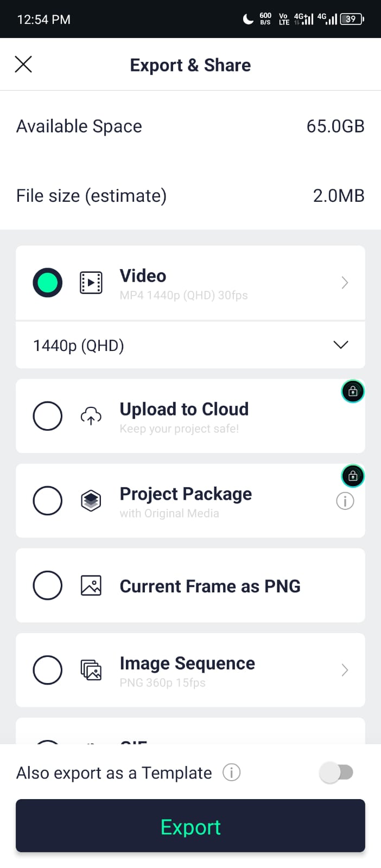The image size is (381, 868).
Task: Show info about Project Package
Action: tap(345, 501)
